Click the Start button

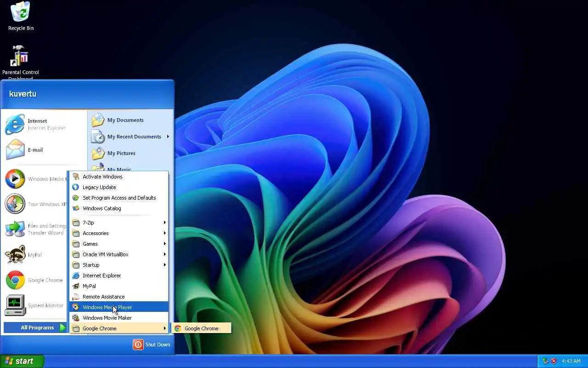coord(22,361)
